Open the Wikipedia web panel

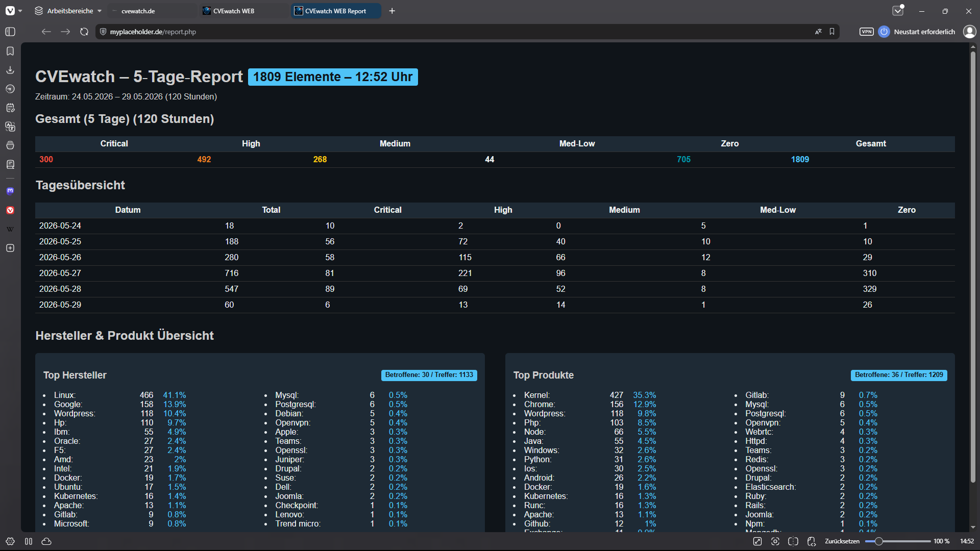pyautogui.click(x=10, y=229)
